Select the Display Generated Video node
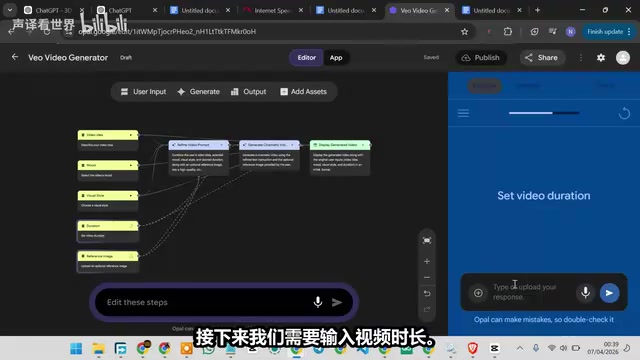This screenshot has width=640, height=360. [340, 158]
